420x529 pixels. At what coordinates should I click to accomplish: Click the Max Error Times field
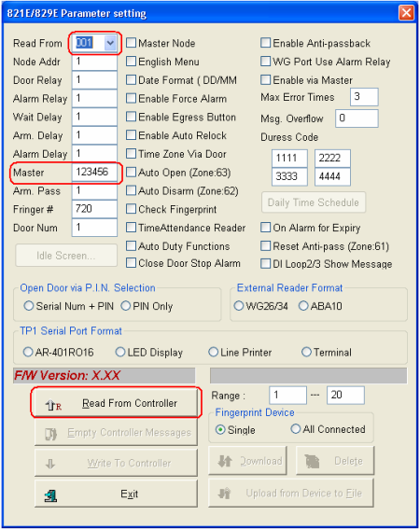[364, 97]
